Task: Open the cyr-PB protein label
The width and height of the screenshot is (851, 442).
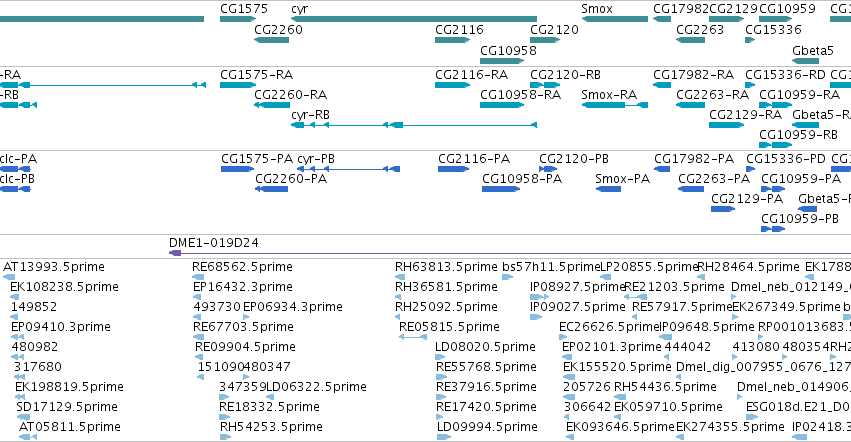Action: tap(316, 159)
